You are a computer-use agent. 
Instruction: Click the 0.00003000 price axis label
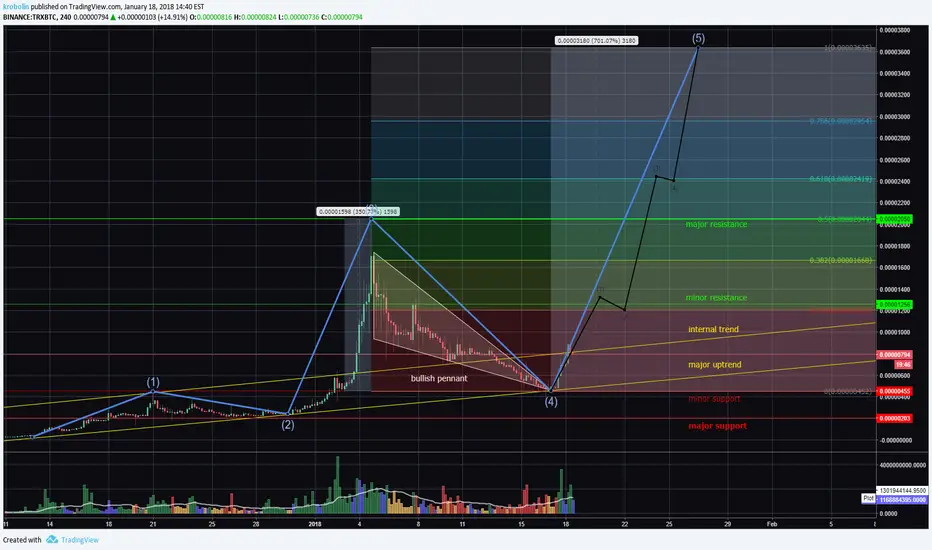(895, 117)
